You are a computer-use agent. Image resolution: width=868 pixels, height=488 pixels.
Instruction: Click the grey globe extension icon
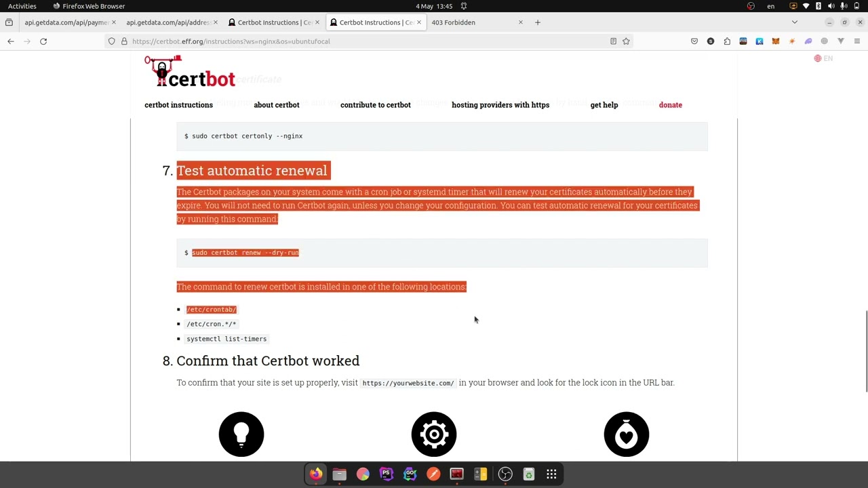(825, 41)
